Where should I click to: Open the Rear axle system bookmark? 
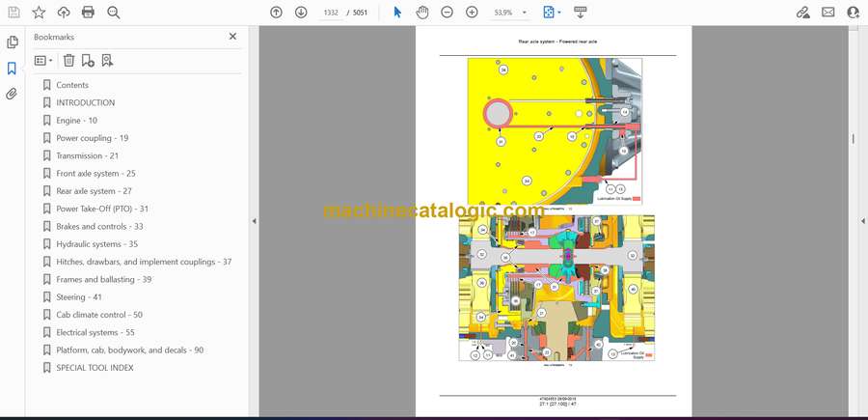coord(94,191)
